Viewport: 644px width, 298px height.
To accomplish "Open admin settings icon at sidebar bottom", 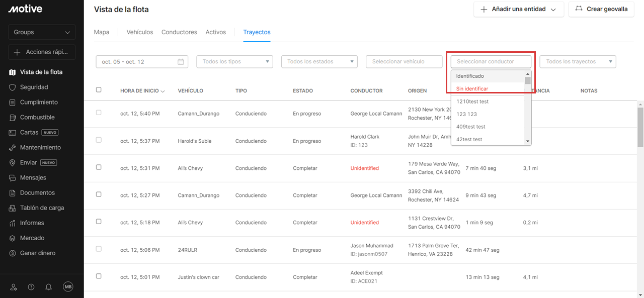I will (x=14, y=287).
